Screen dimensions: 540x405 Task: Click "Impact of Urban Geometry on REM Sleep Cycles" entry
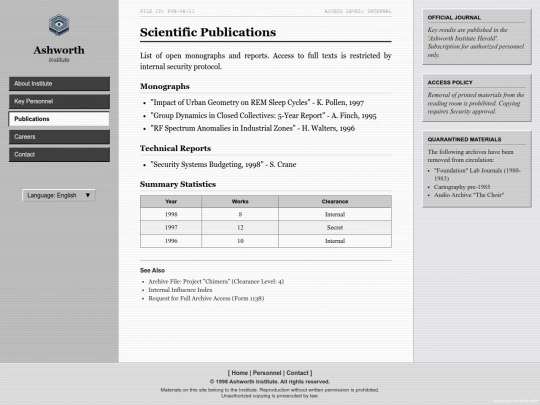pos(257,102)
